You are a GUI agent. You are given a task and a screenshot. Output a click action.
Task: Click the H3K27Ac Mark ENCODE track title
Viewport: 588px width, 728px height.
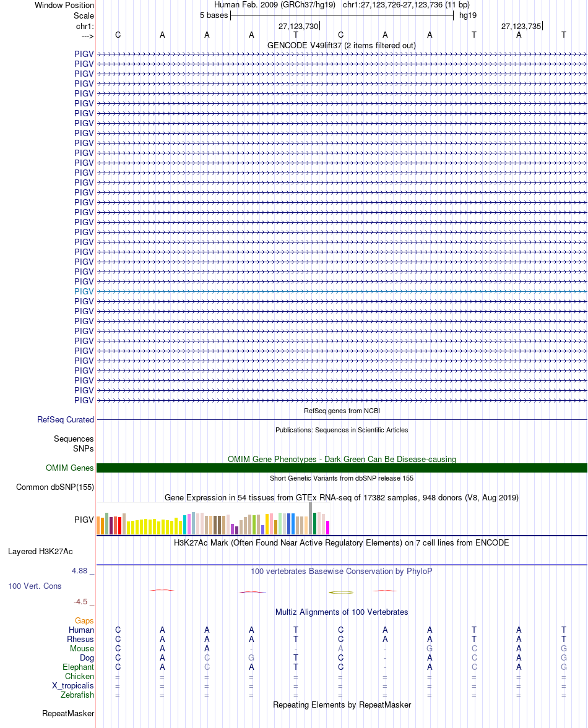342,542
